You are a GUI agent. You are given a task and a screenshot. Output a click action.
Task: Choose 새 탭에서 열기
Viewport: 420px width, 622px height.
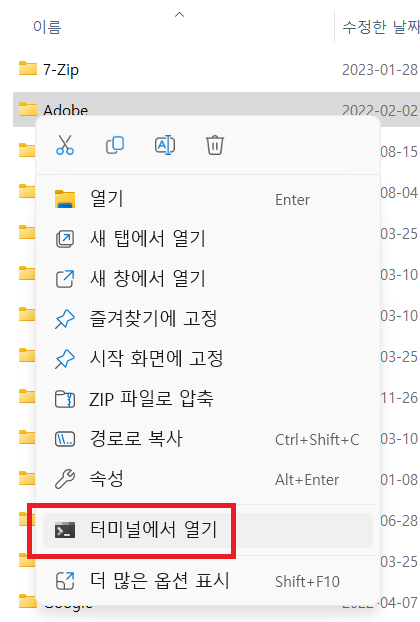208,239
